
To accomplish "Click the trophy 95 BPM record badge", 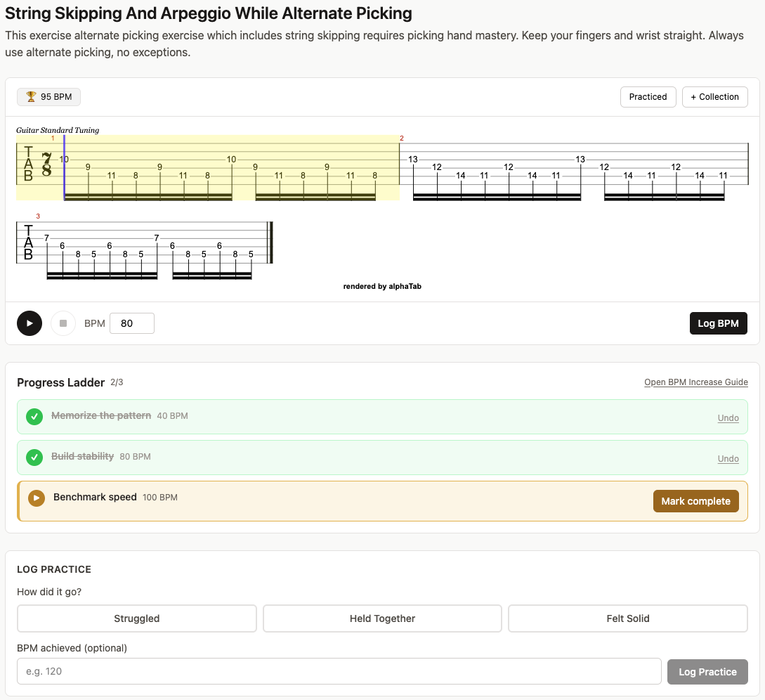I will point(48,96).
